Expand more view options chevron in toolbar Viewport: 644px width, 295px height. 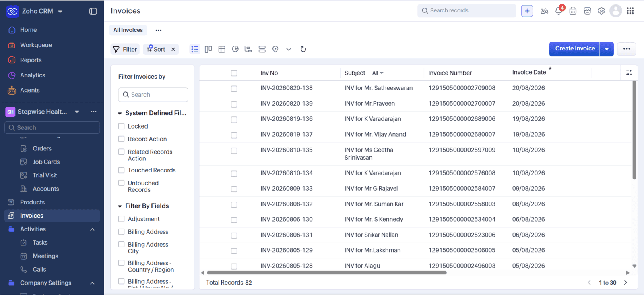click(289, 49)
